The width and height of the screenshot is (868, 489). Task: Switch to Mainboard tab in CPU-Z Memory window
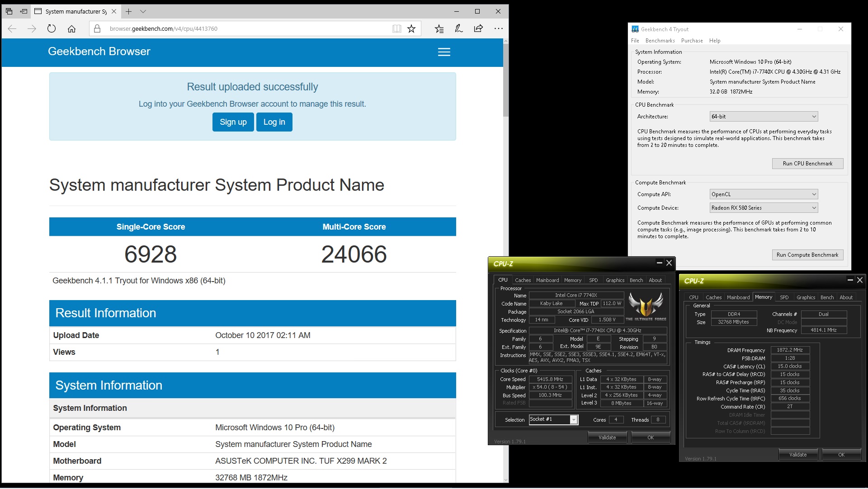tap(738, 297)
